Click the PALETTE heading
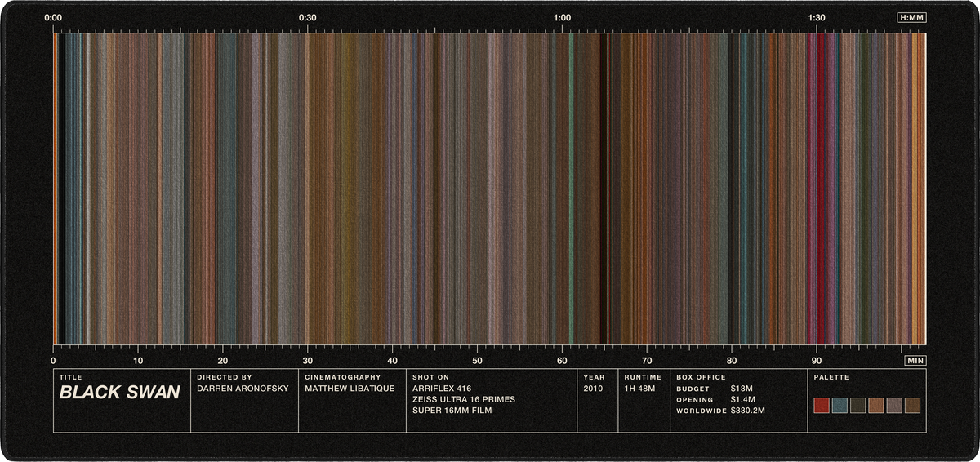The width and height of the screenshot is (980, 462). click(831, 377)
